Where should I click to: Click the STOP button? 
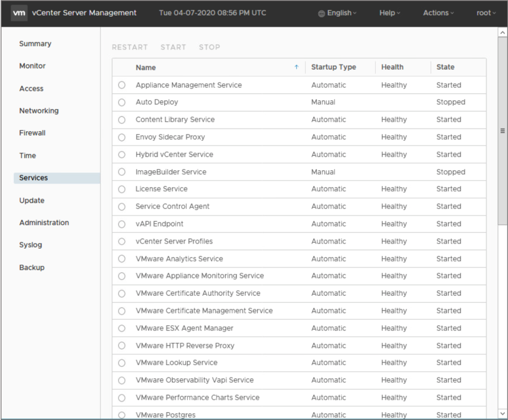210,47
